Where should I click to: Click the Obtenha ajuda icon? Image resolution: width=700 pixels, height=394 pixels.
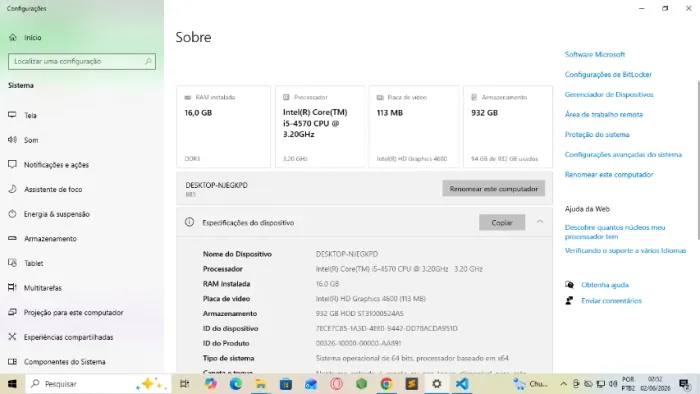point(569,285)
